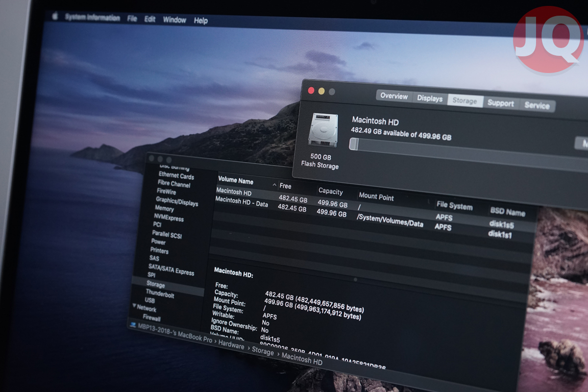Select Power in the sidebar

158,242
